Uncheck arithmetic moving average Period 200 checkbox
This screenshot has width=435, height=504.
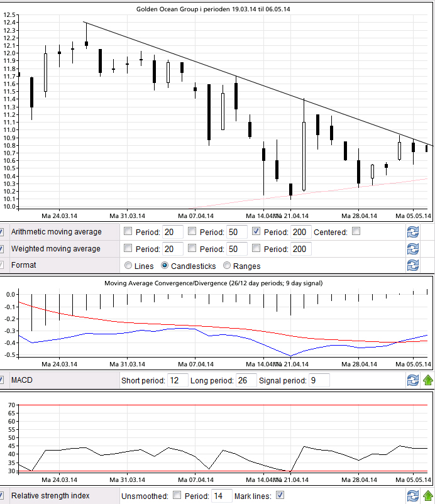[x=256, y=232]
